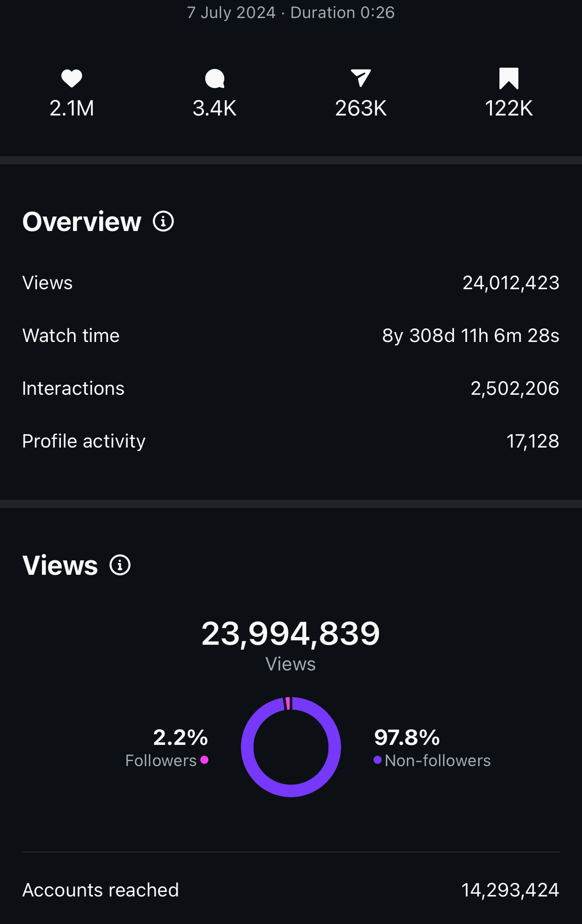
Task: Select the Watch time label
Action: [x=71, y=336]
